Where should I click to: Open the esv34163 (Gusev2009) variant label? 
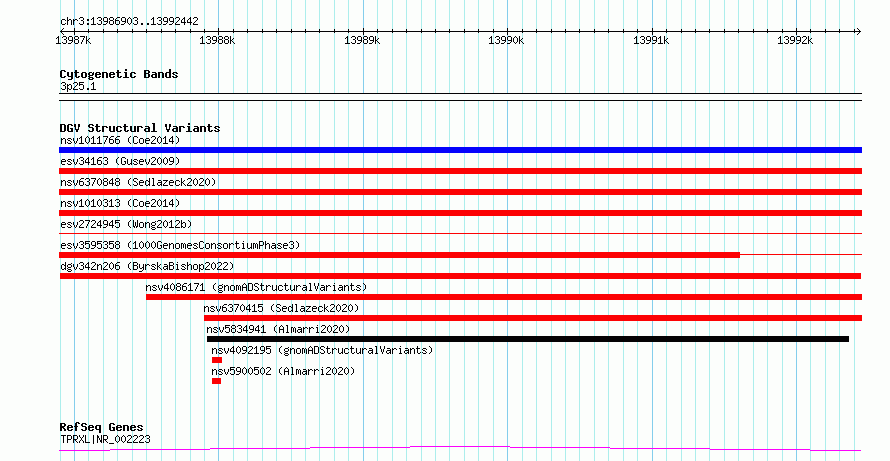coord(120,161)
